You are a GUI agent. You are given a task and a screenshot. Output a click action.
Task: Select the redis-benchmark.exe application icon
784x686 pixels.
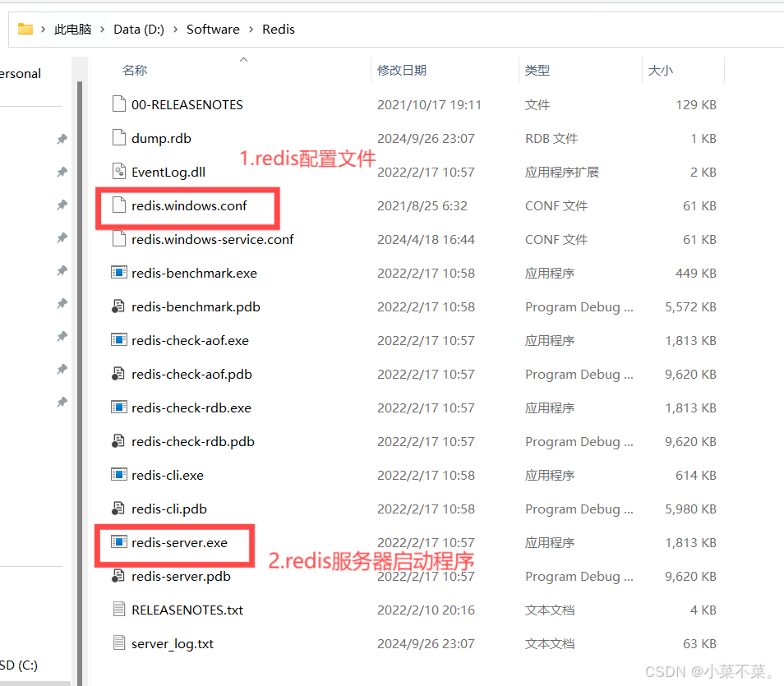coord(119,272)
